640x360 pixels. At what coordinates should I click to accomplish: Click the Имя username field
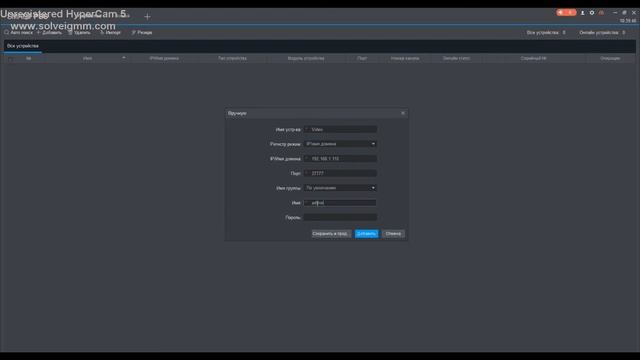(x=340, y=203)
